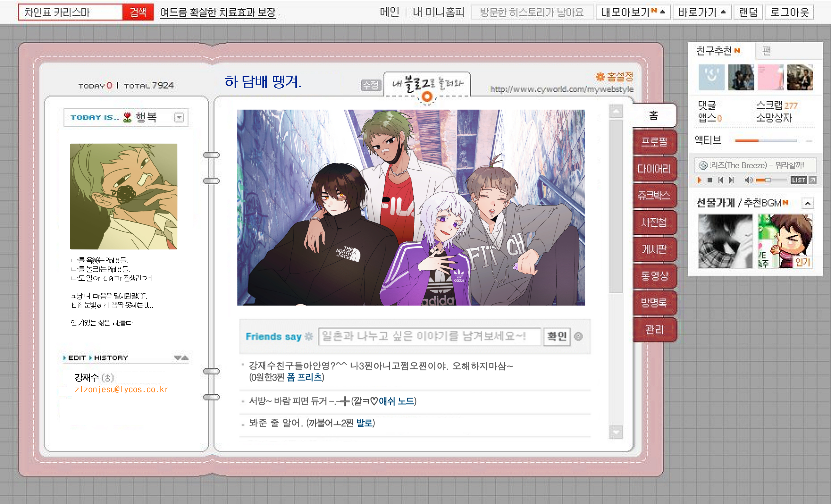Play the BGM track
Screen dimensions: 831x504
pyautogui.click(x=700, y=180)
